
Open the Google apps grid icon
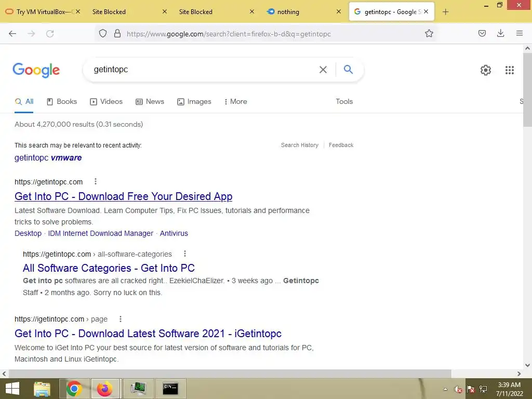pyautogui.click(x=509, y=70)
